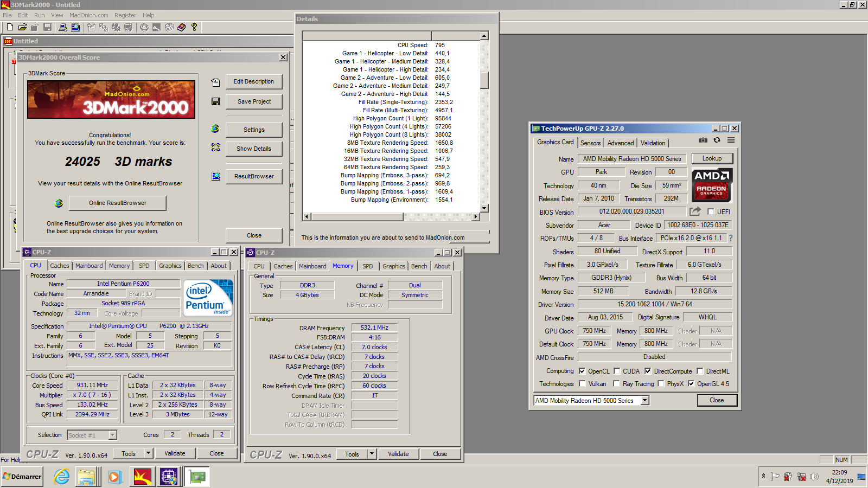Click the purple help book toolbar icon
868x488 pixels.
[181, 27]
